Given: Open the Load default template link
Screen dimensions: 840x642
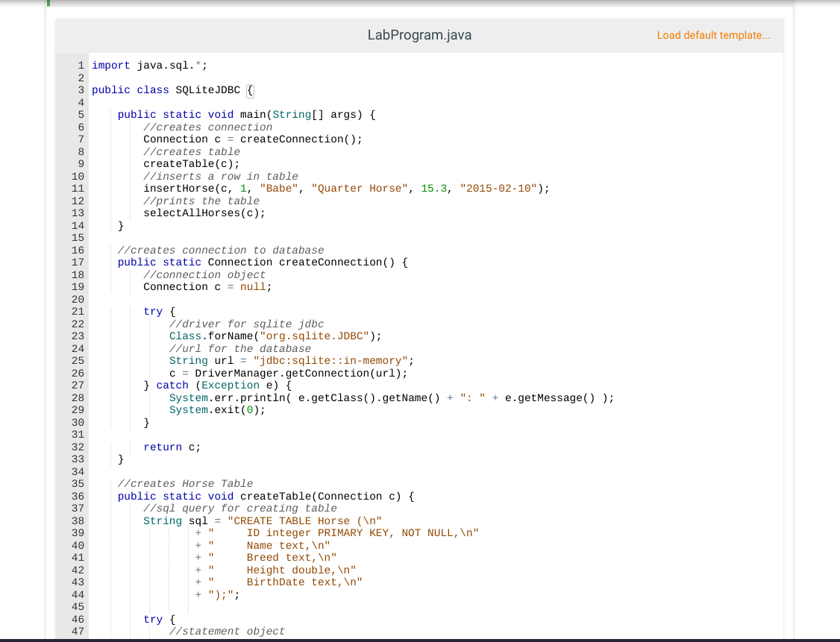Looking at the screenshot, I should pos(712,35).
